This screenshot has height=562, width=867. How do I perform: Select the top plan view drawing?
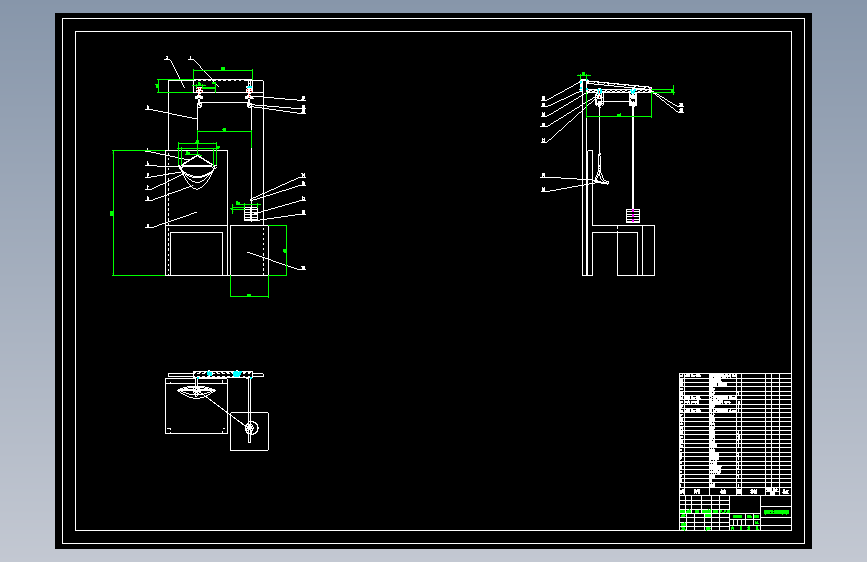pyautogui.click(x=217, y=410)
